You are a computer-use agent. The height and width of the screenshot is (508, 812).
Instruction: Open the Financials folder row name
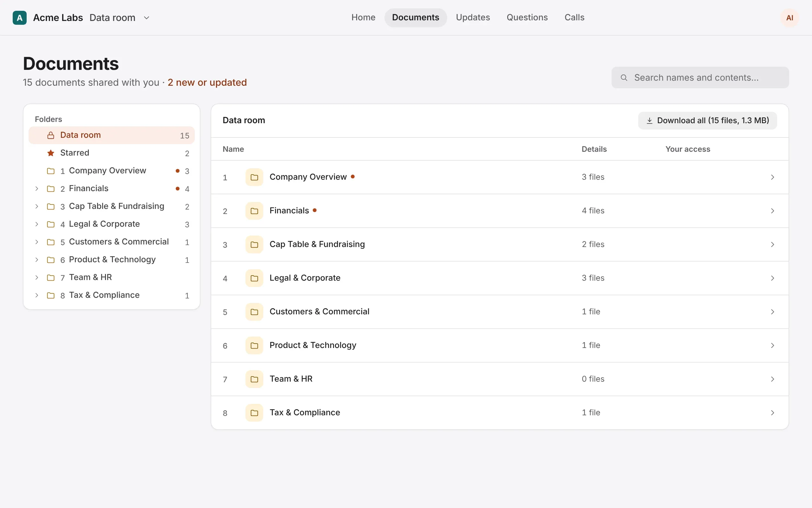coord(289,211)
